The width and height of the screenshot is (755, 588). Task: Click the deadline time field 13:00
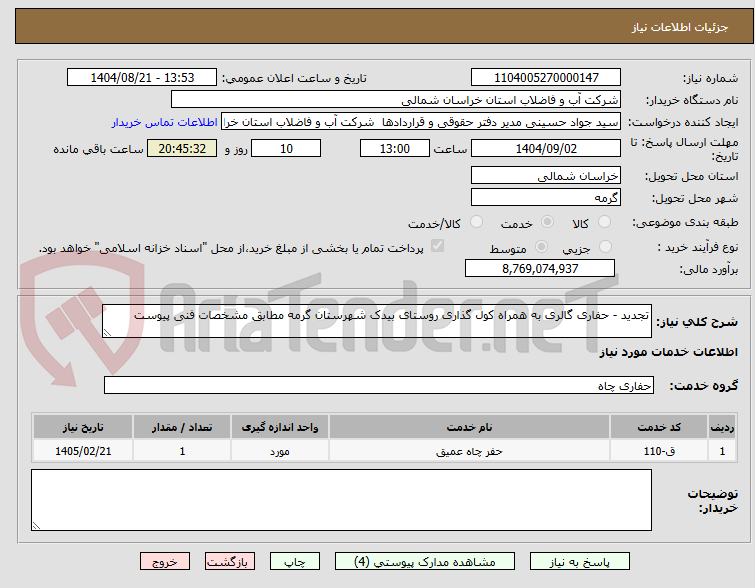(x=395, y=148)
